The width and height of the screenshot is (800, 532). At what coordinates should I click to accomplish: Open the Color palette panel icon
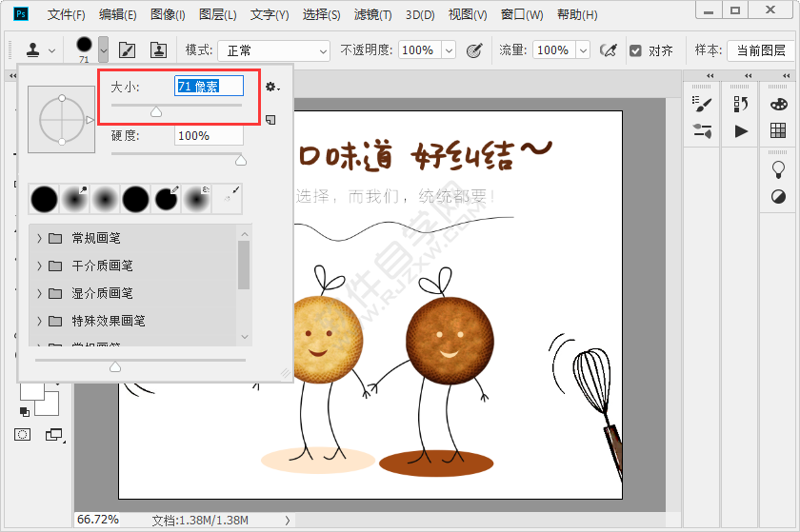(x=778, y=104)
